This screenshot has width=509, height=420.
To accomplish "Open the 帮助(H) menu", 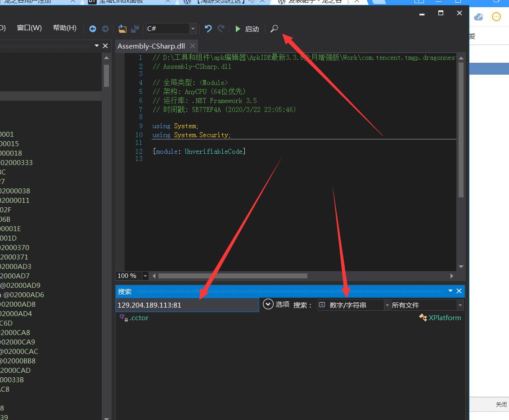I will tap(65, 28).
